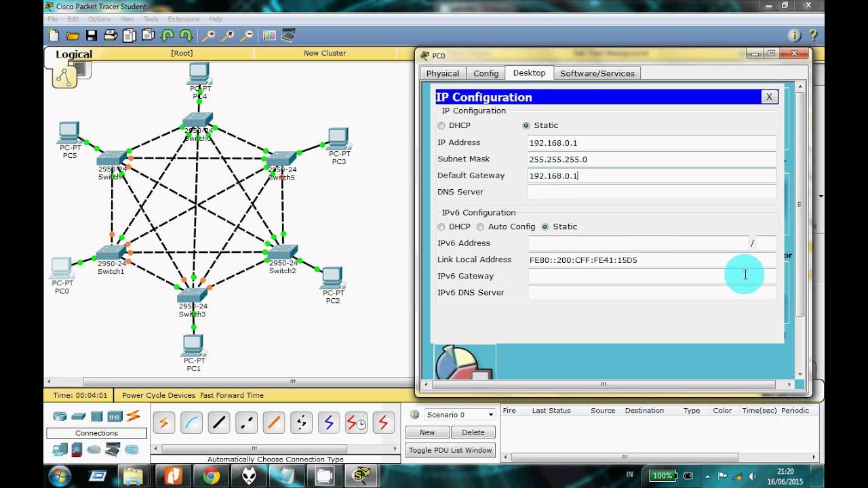
Task: Pick the Serial DCE cable with clock
Action: click(356, 423)
